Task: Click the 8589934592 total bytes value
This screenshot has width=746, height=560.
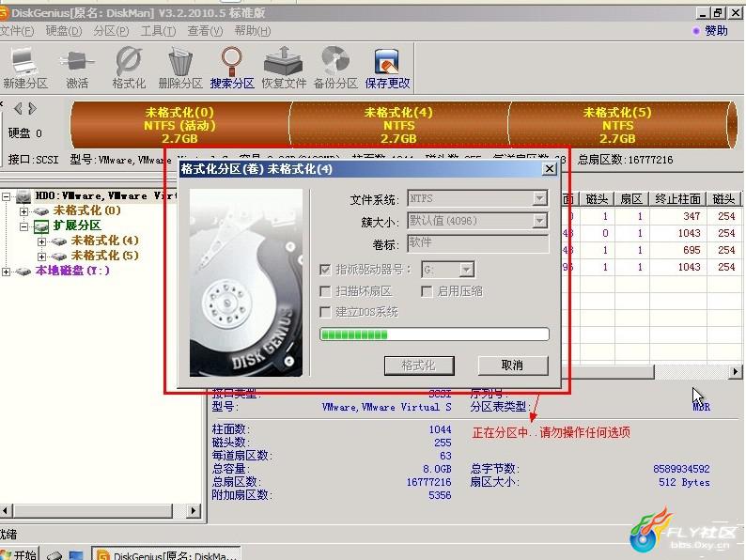Action: pos(681,469)
